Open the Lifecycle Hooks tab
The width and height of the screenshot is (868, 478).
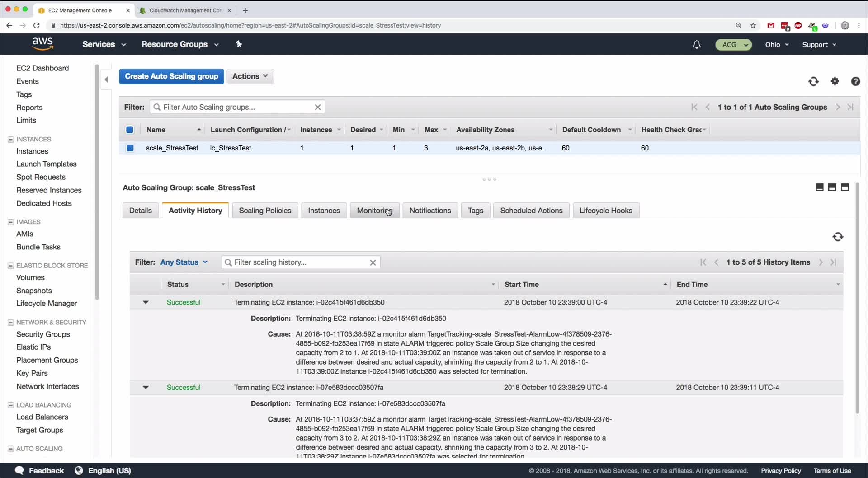[x=606, y=211]
